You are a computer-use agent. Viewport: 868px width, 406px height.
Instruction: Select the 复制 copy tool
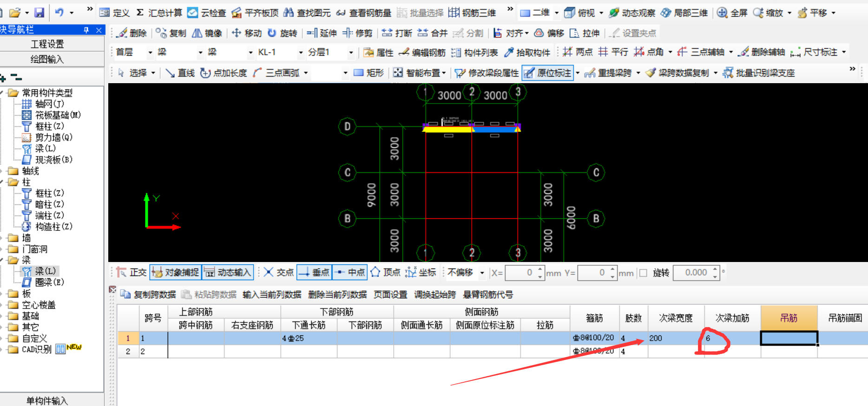(171, 33)
